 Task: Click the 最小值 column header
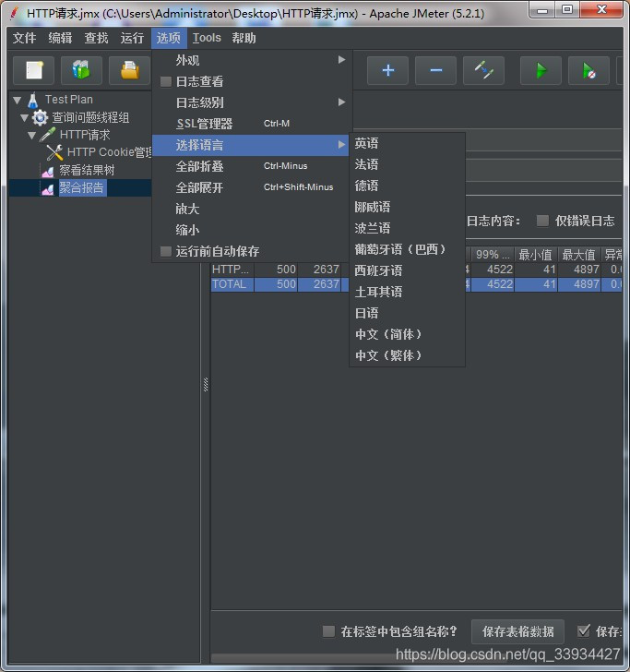[x=535, y=255]
